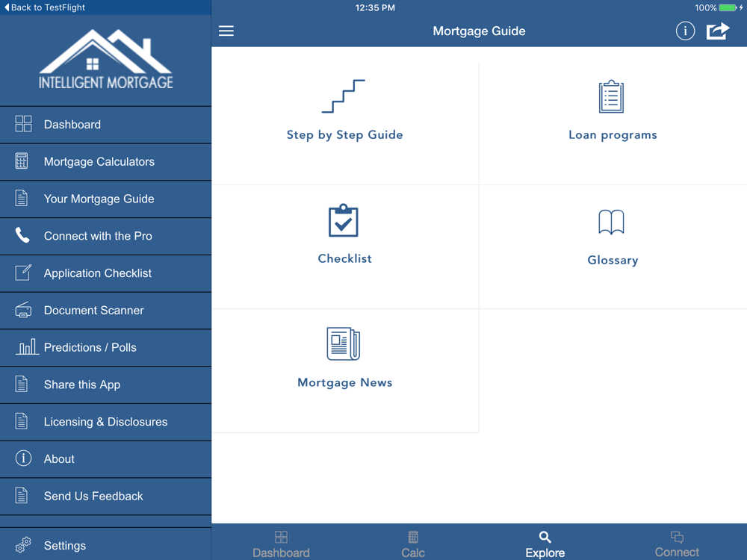Switch to the Connect bottom tab
The image size is (747, 560).
point(677,544)
